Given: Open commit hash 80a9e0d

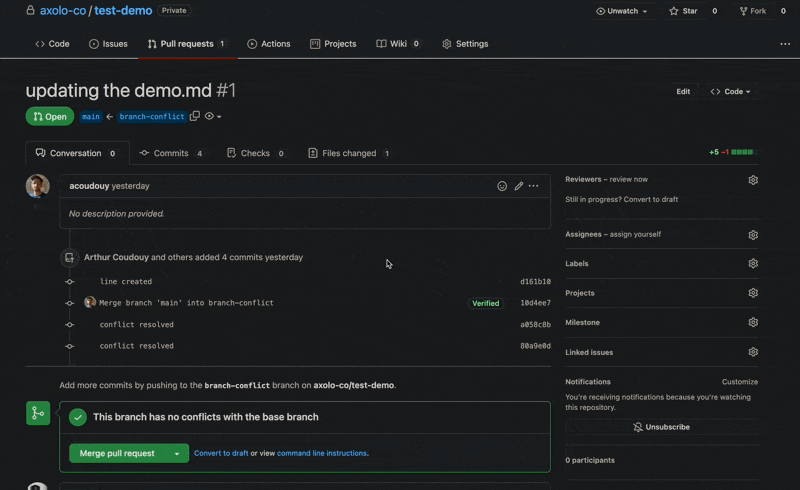Looking at the screenshot, I should [535, 346].
